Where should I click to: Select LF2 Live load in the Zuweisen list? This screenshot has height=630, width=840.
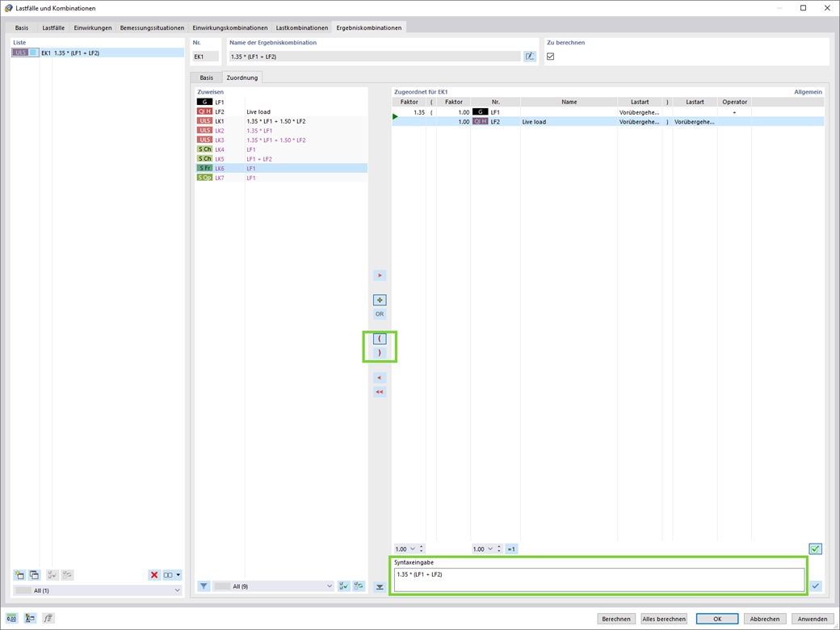point(281,112)
